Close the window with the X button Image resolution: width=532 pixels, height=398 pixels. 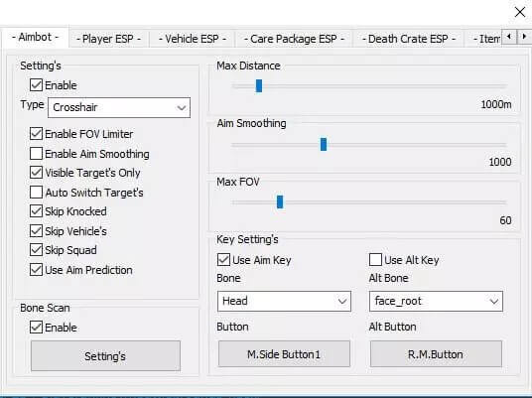520,12
